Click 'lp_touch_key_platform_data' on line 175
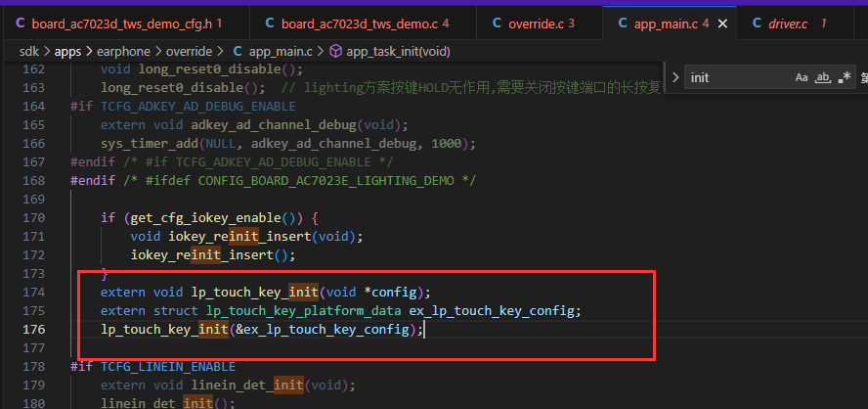Image resolution: width=868 pixels, height=409 pixels. tap(304, 310)
